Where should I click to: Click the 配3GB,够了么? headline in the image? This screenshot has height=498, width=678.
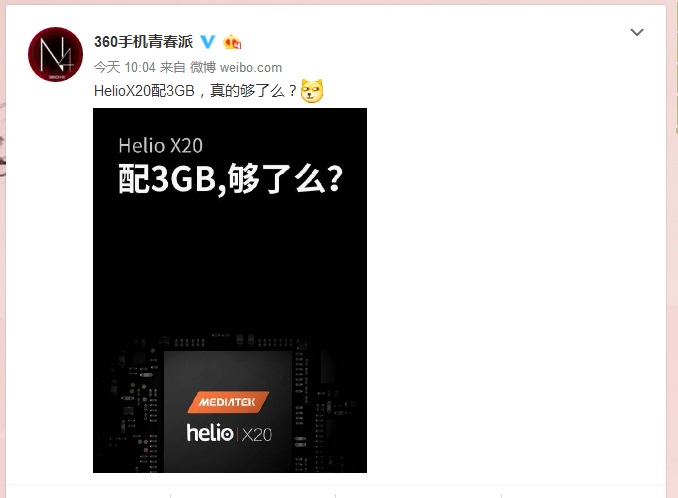pos(230,179)
